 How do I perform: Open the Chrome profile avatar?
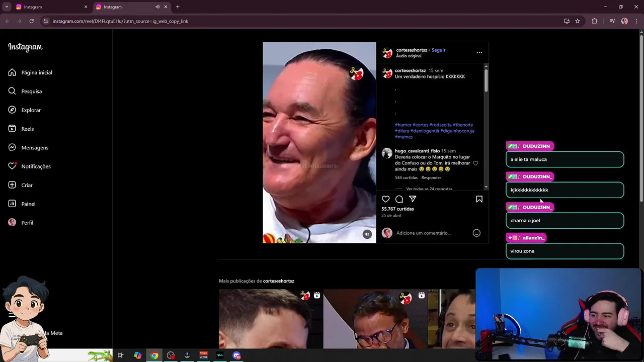pos(624,21)
